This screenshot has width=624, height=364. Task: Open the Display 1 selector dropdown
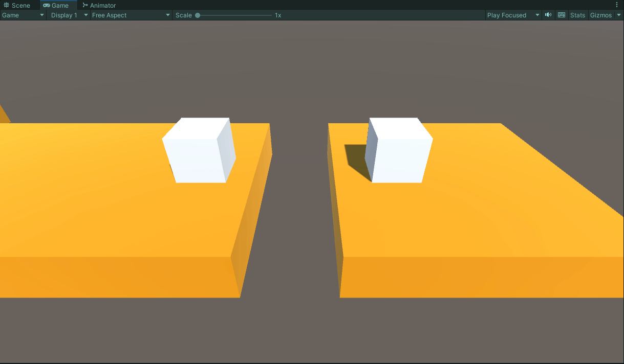(69, 15)
